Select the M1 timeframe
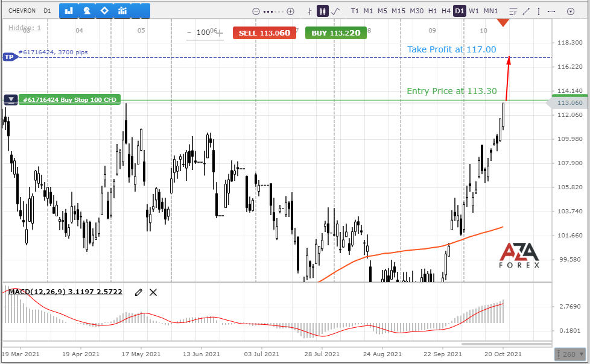The height and width of the screenshot is (364, 590). pos(368,11)
